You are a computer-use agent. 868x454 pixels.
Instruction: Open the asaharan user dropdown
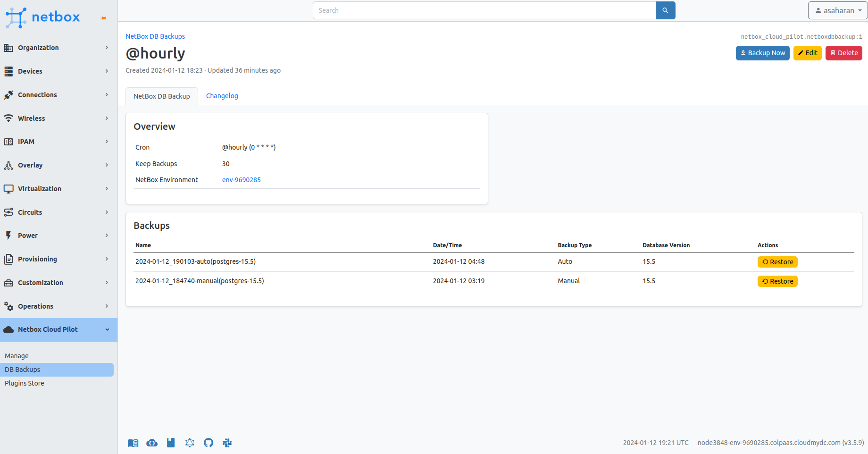pyautogui.click(x=838, y=10)
